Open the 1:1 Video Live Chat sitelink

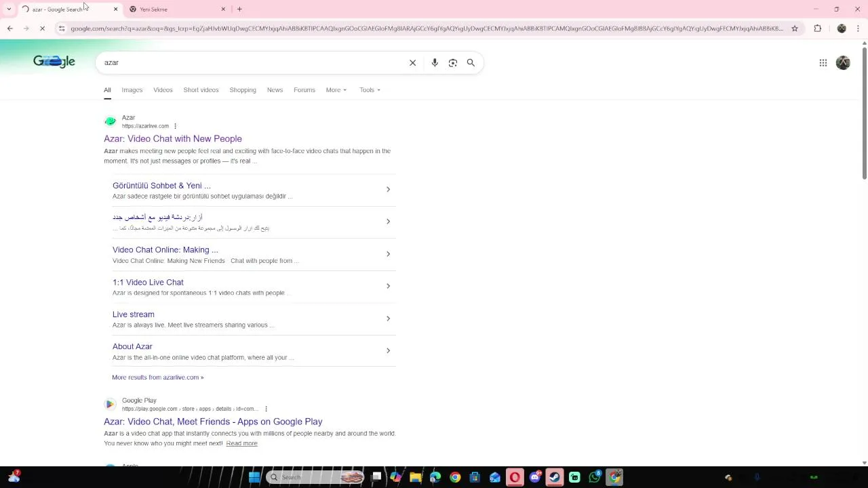coord(148,282)
